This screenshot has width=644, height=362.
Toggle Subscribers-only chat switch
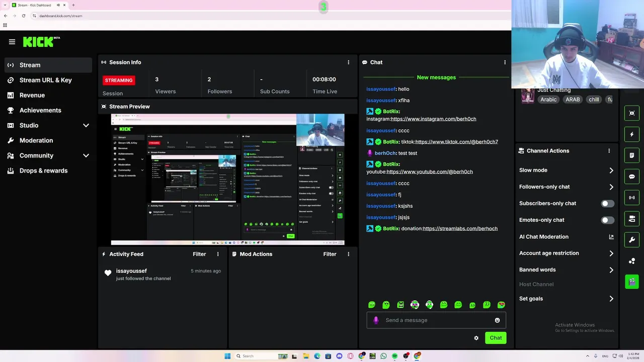(x=608, y=204)
